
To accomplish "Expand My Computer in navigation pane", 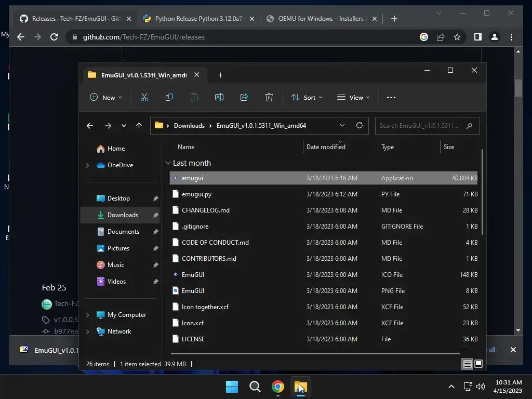I will [x=87, y=315].
